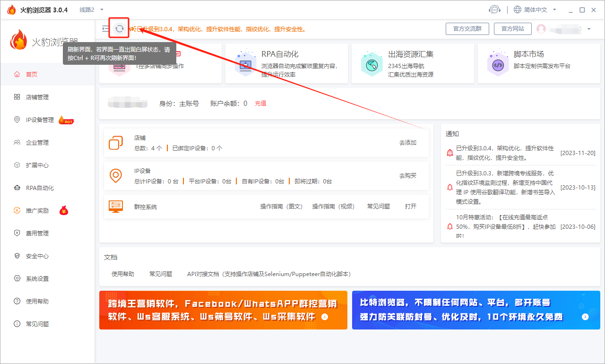The image size is (605, 364).
Task: Click the 充值 recharge link
Action: (x=260, y=103)
